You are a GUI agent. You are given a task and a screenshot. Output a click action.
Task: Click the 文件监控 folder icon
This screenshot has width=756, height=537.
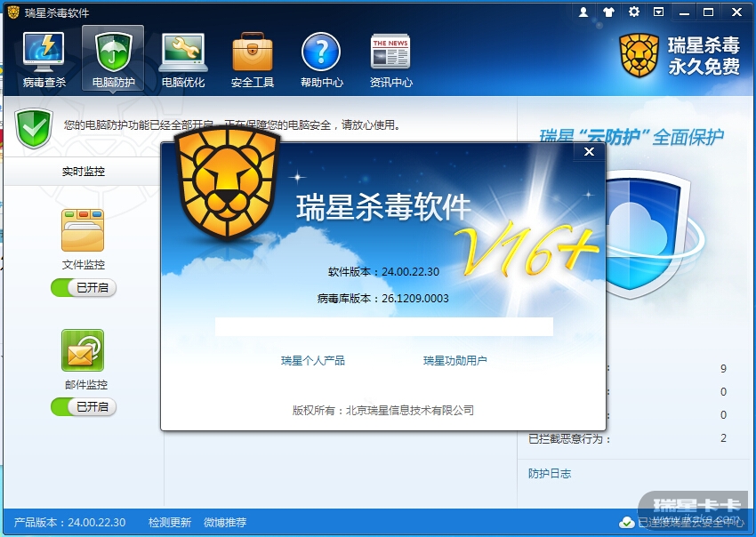pyautogui.click(x=83, y=230)
